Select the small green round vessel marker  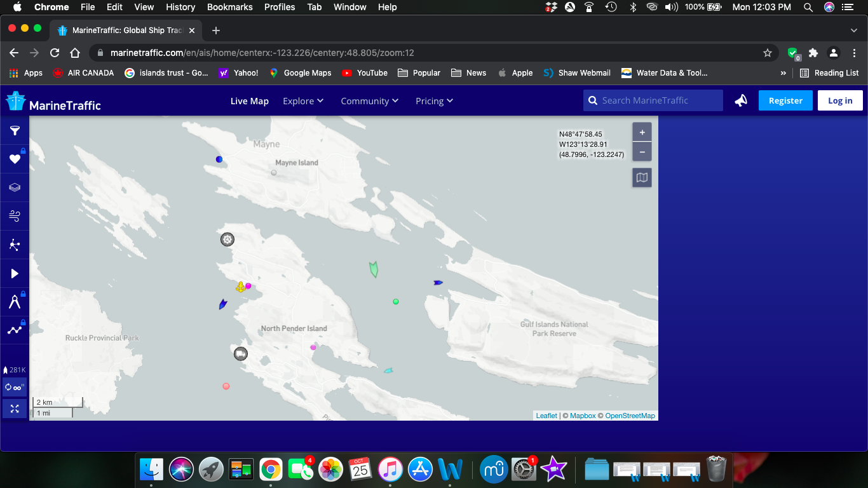[396, 302]
